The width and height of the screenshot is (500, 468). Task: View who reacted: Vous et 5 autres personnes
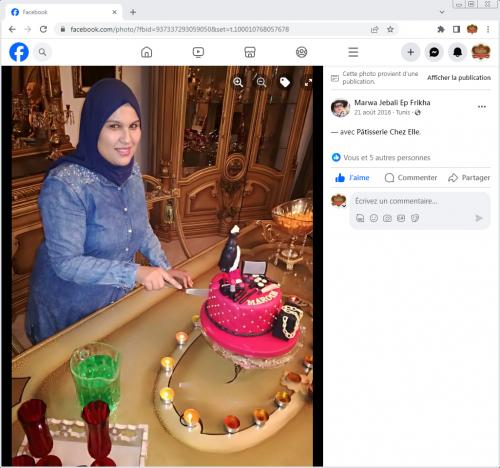point(387,158)
